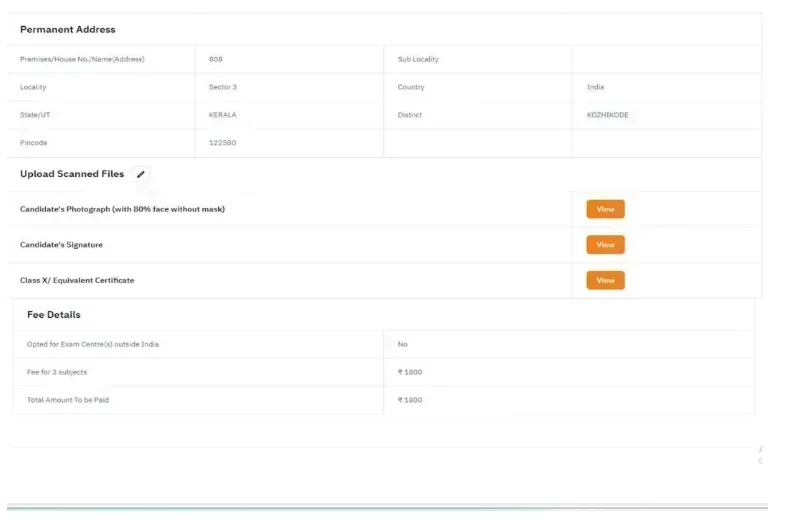Click the Pincode label
Screen dimensions: 787x520
click(34, 143)
